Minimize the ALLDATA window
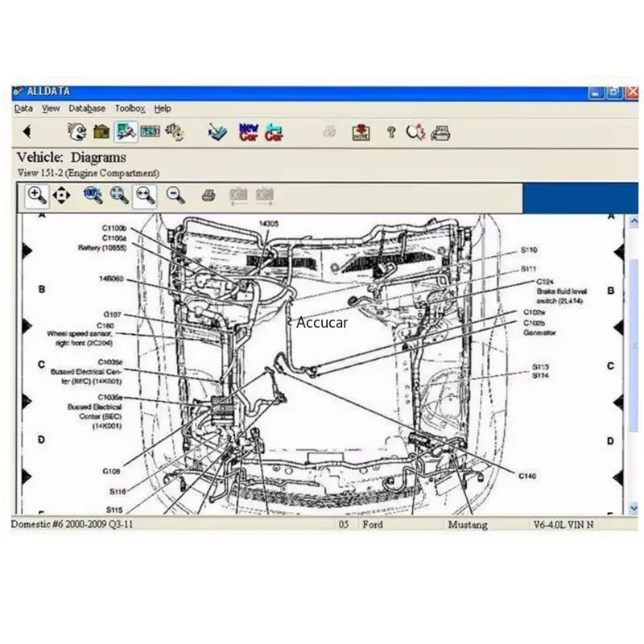This screenshot has height=644, width=644. tap(596, 93)
